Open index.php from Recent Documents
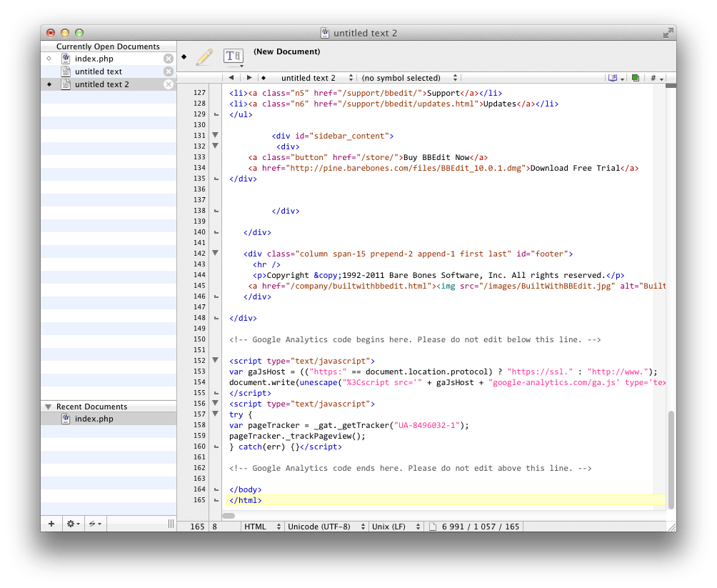The height and width of the screenshot is (588, 717). (109, 419)
